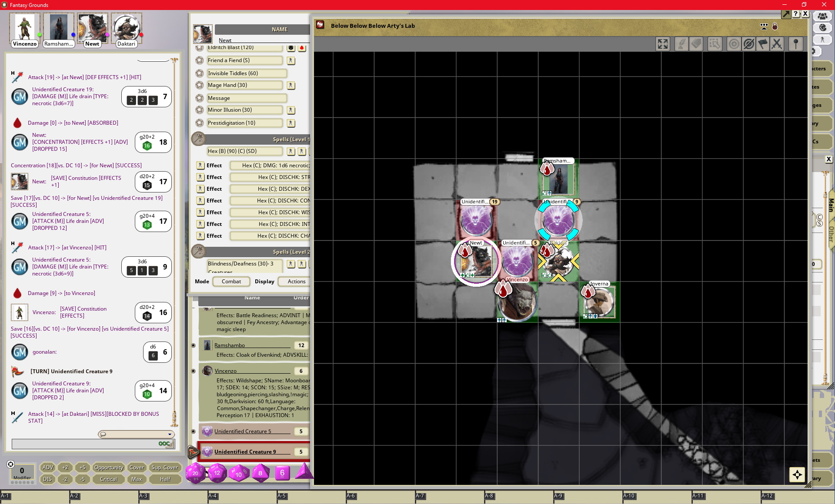Image resolution: width=835 pixels, height=504 pixels.
Task: Toggle the ADV modifier button
Action: coord(47,468)
